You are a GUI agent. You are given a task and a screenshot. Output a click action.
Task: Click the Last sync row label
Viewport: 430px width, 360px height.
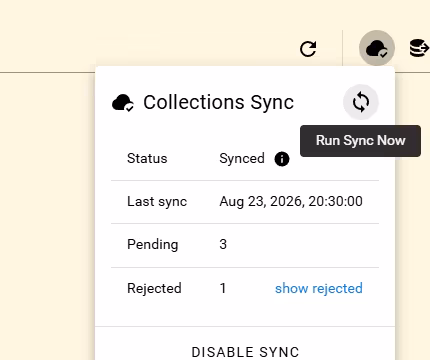157,202
